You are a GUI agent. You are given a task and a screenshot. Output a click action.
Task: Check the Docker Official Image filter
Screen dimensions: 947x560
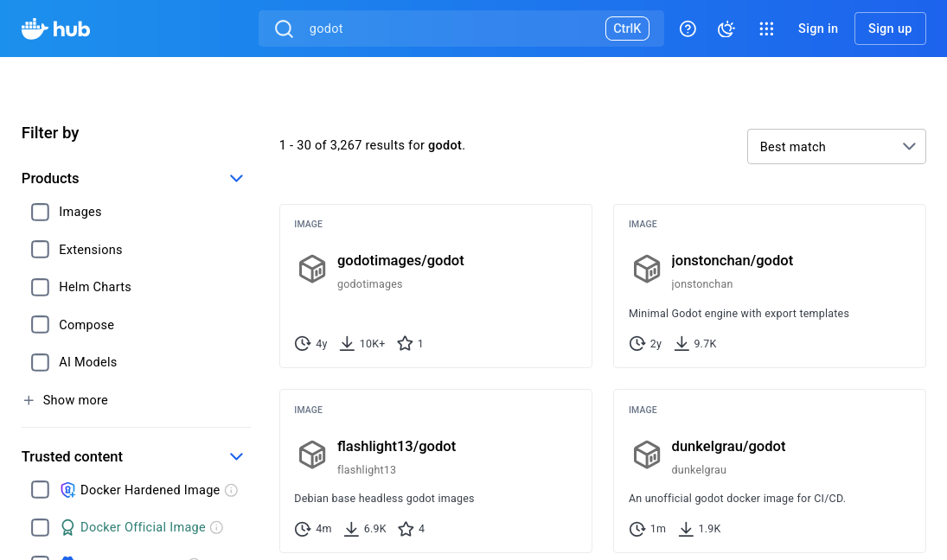coord(40,527)
